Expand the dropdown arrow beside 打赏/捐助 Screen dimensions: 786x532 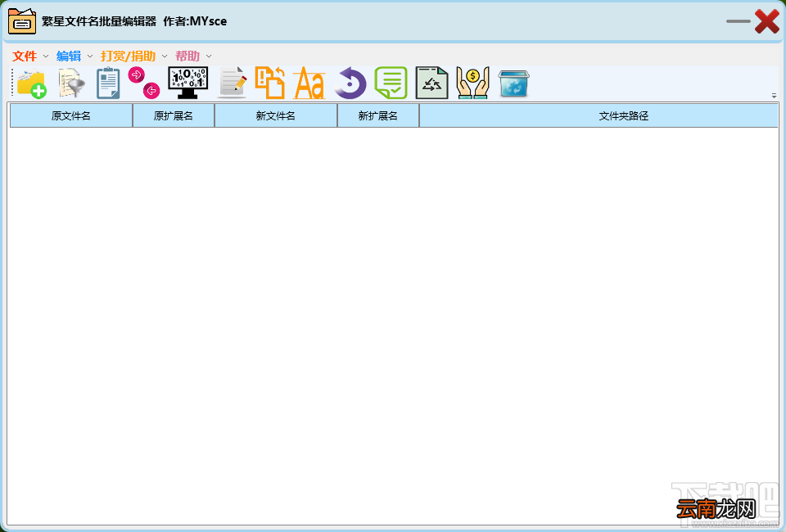[x=165, y=56]
